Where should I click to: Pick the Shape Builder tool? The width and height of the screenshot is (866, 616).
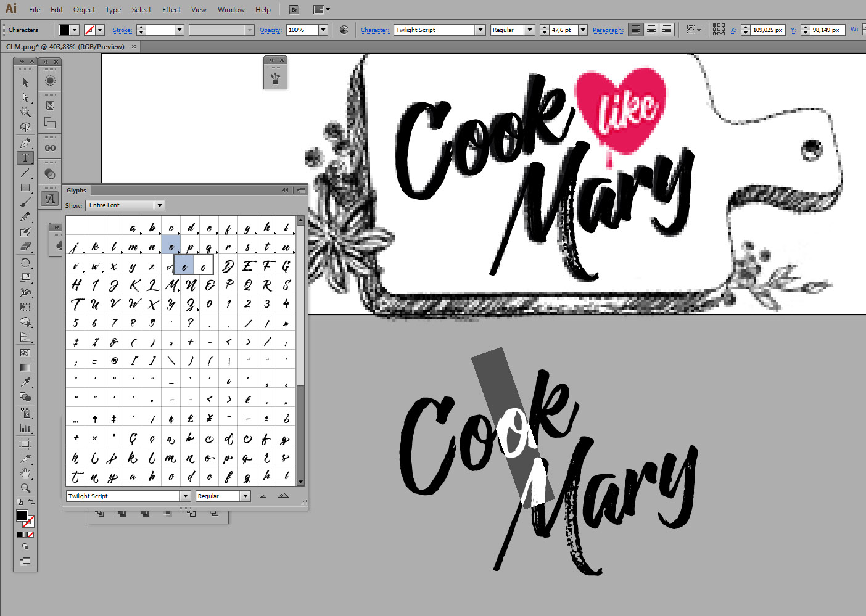pyautogui.click(x=25, y=322)
